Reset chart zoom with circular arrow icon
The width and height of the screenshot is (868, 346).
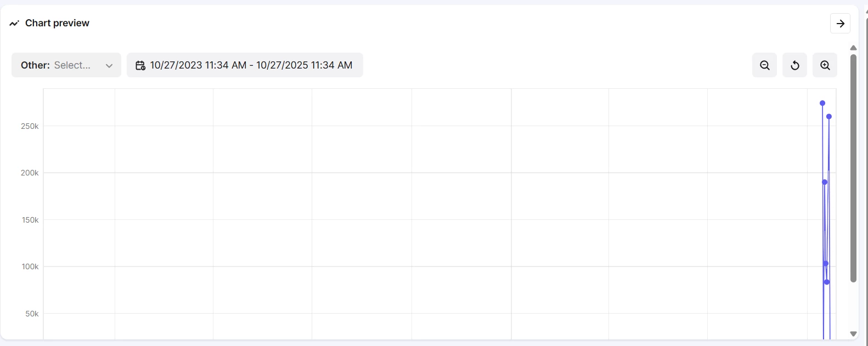tap(794, 65)
